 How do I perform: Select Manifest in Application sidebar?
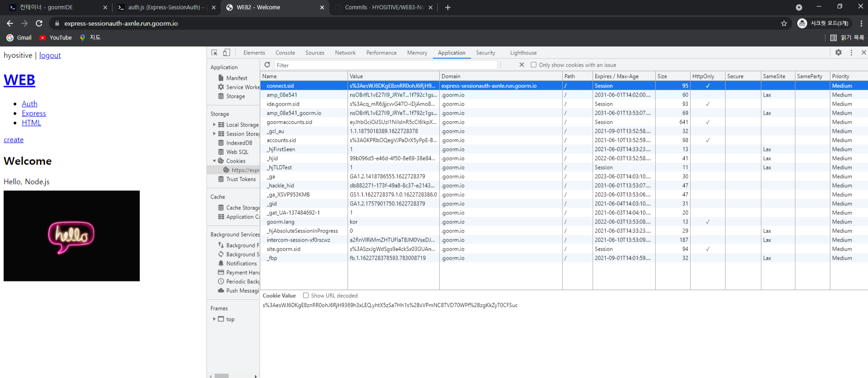click(236, 78)
